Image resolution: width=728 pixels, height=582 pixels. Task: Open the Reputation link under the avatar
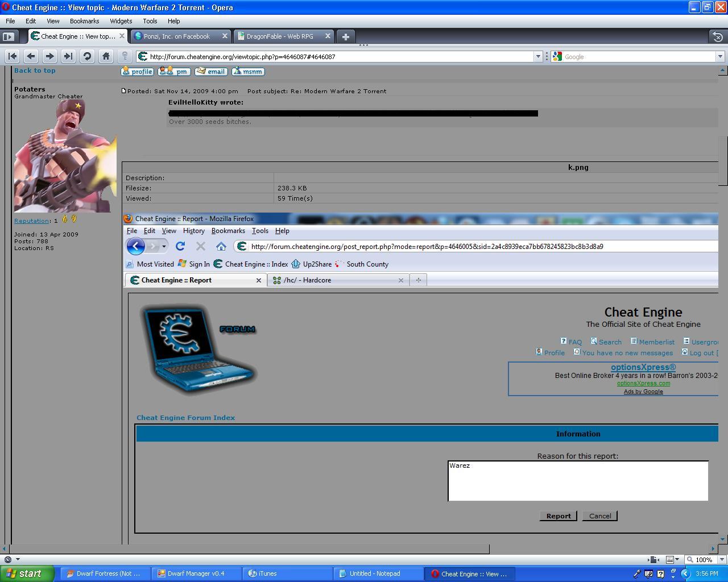31,221
